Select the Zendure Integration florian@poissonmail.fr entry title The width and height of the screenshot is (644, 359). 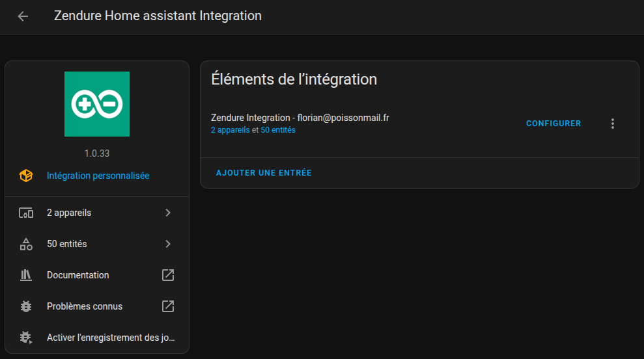coord(300,118)
